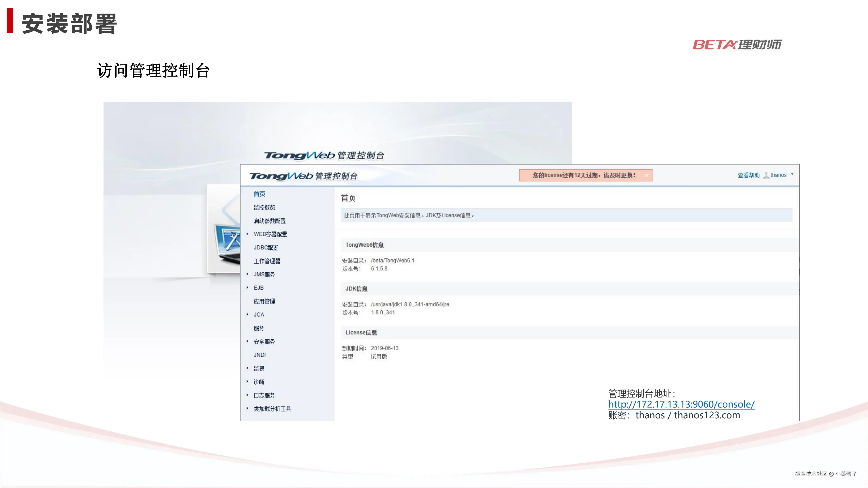The height and width of the screenshot is (488, 868).
Task: Open 启动参数配置 menu item
Action: [269, 221]
